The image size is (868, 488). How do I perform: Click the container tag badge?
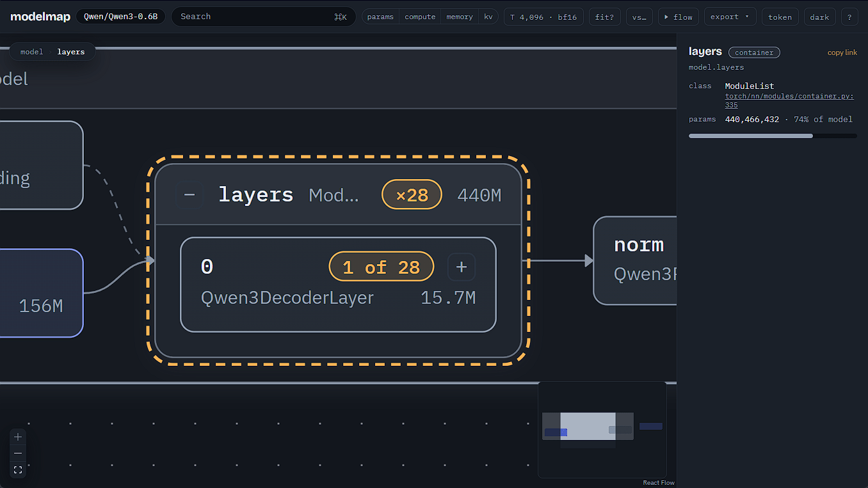[x=754, y=52]
